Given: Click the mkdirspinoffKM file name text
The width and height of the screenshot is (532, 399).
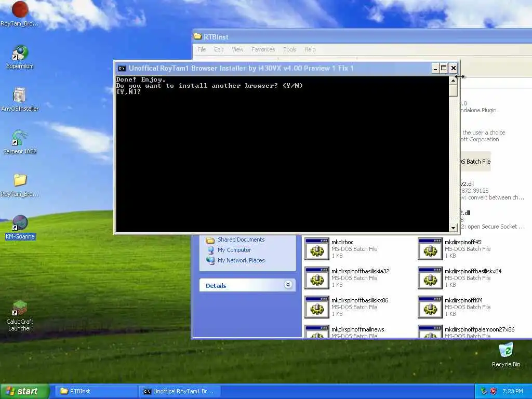Looking at the screenshot, I should pos(463,300).
